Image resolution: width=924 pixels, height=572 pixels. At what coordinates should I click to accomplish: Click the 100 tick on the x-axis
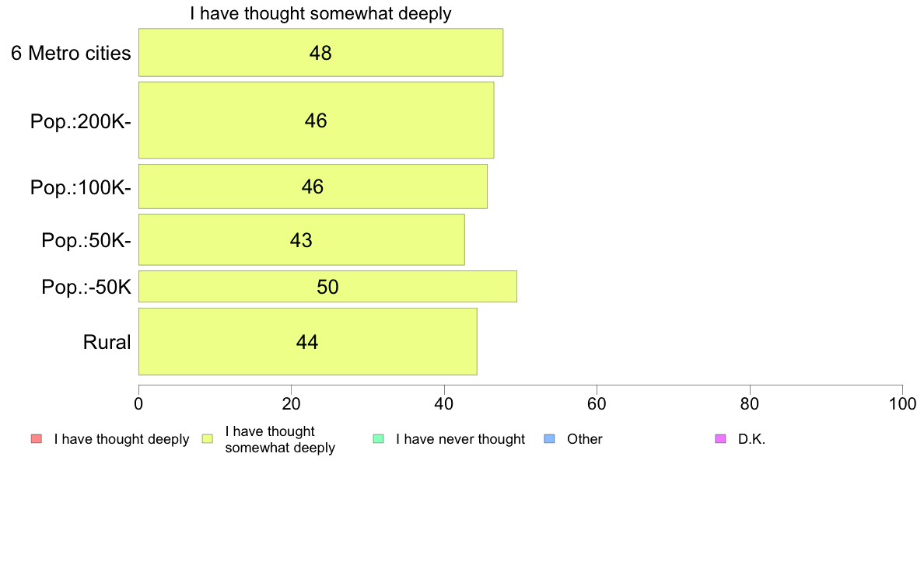click(902, 403)
